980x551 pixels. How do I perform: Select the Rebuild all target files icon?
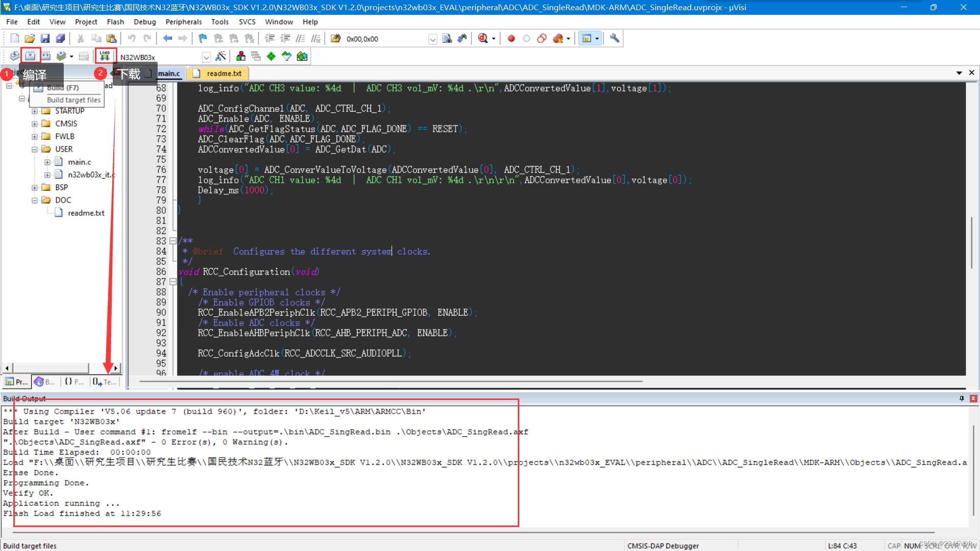pyautogui.click(x=46, y=56)
